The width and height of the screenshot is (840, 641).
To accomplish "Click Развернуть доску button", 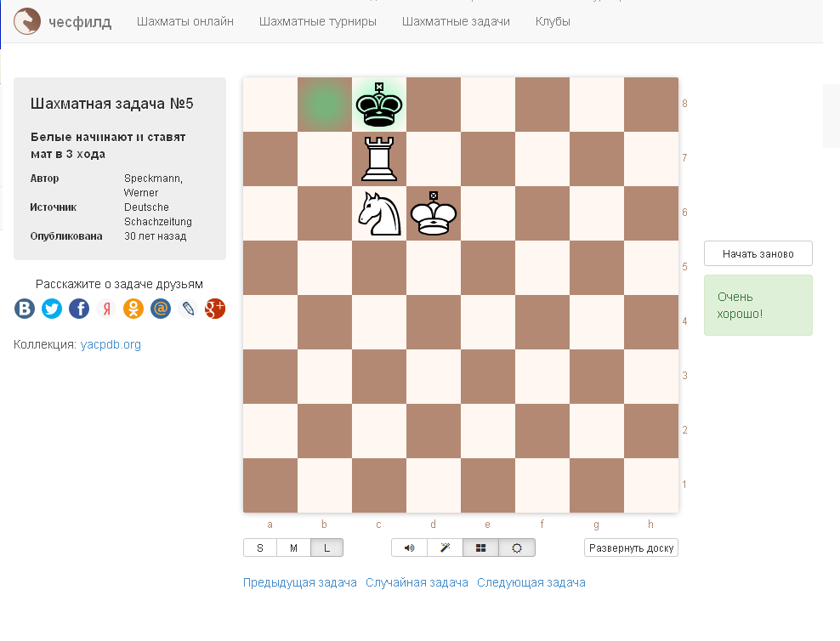I will [631, 547].
